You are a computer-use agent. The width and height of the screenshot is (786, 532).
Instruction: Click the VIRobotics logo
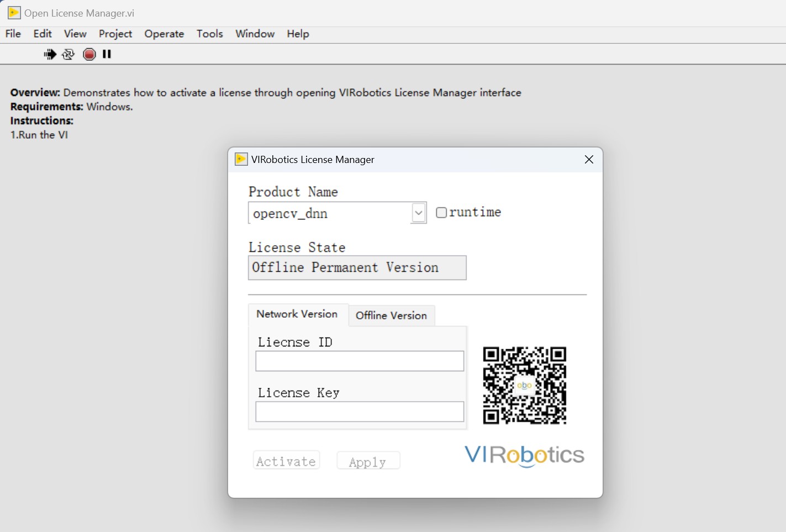tap(524, 455)
